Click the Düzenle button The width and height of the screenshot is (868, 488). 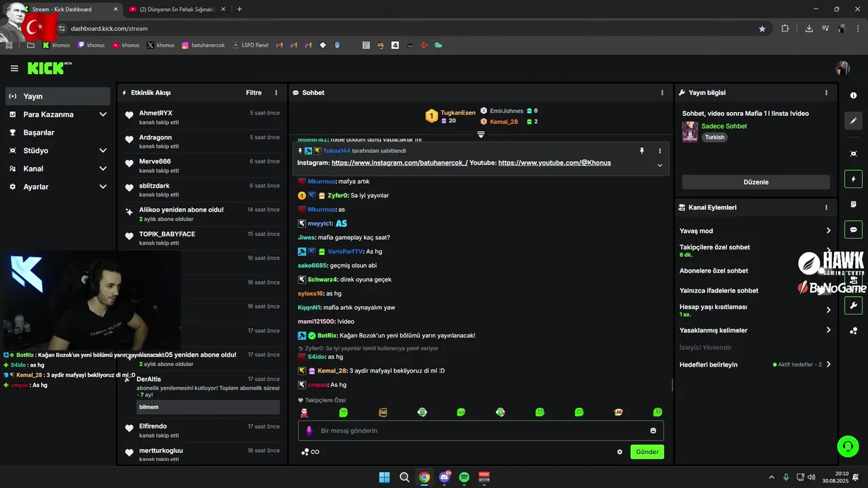pyautogui.click(x=755, y=182)
